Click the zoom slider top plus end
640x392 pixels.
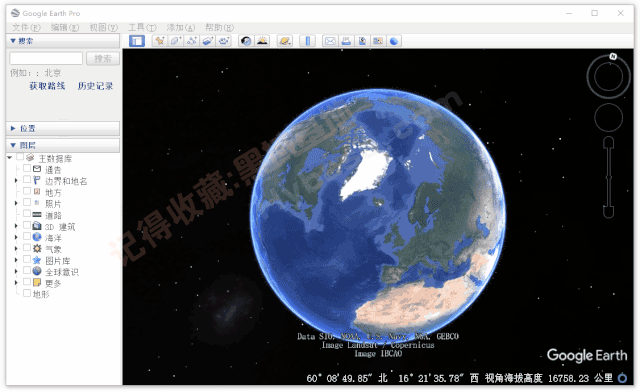click(609, 142)
